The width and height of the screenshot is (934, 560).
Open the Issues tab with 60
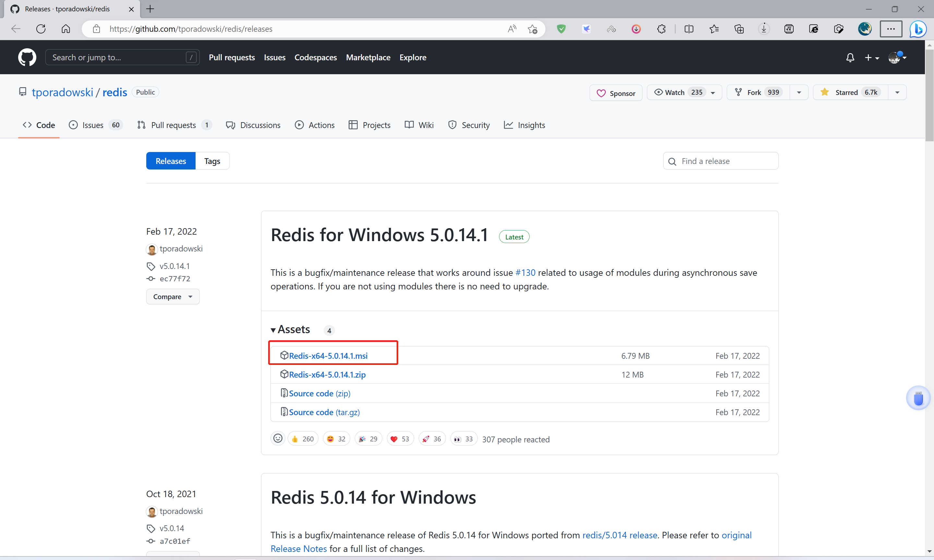tap(96, 125)
